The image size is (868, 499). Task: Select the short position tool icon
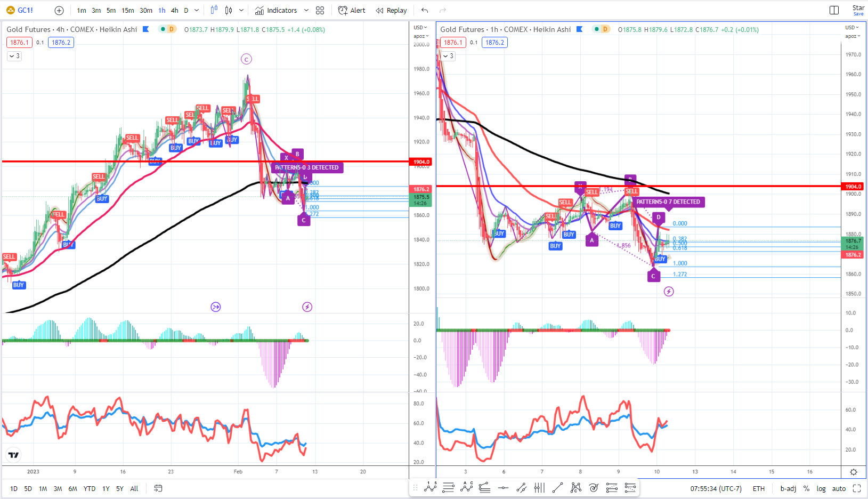[630, 487]
